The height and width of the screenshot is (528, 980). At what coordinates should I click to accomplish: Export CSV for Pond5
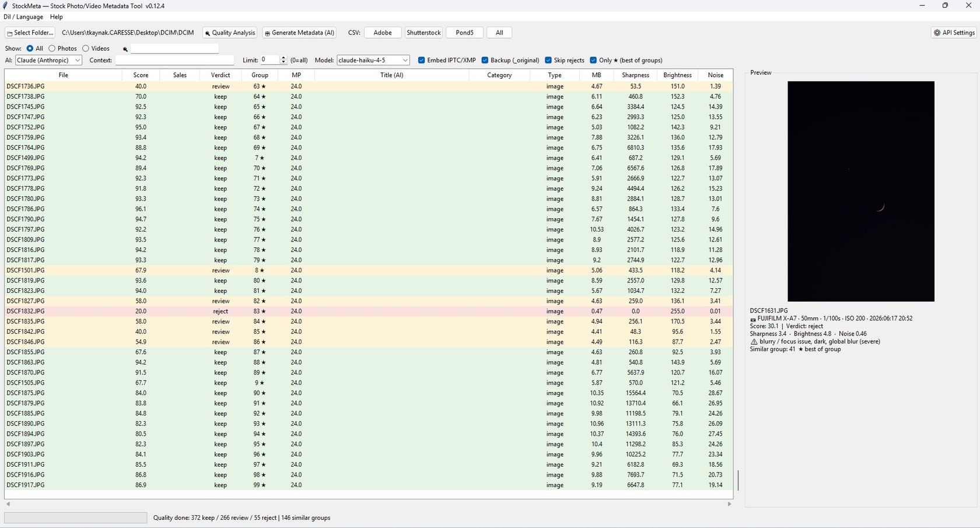click(x=465, y=33)
